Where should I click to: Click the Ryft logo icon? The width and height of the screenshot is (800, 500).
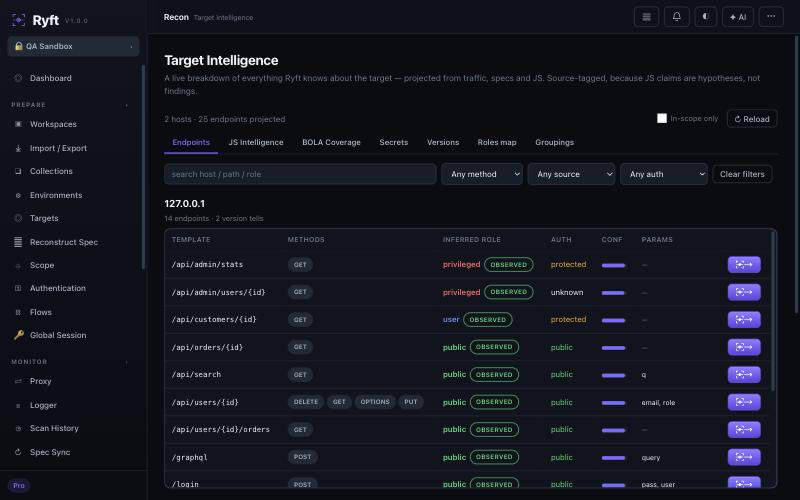click(x=18, y=20)
